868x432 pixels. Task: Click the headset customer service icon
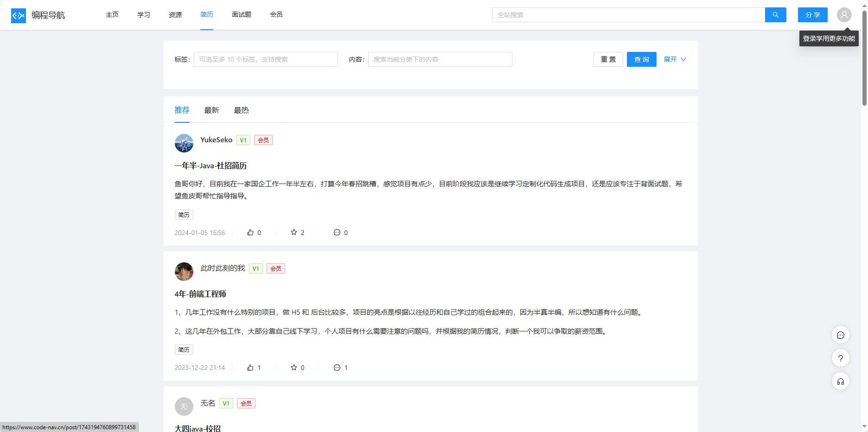tap(840, 381)
